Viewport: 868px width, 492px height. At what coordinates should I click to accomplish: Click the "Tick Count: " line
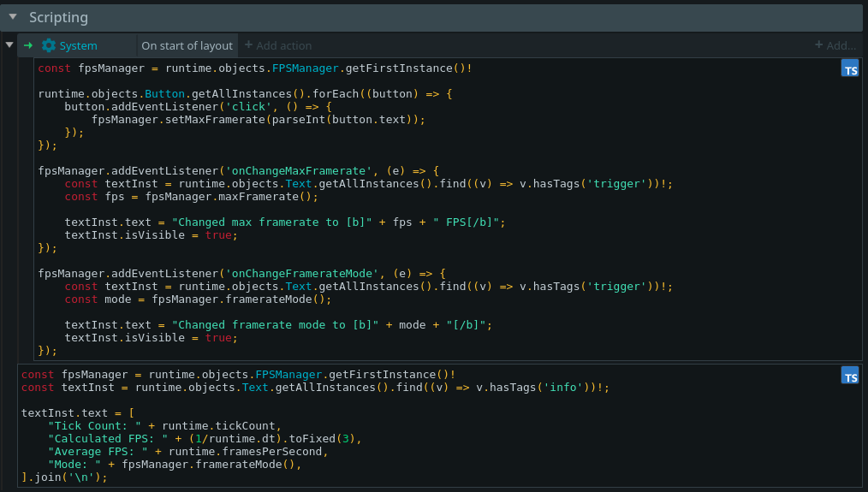(165, 425)
